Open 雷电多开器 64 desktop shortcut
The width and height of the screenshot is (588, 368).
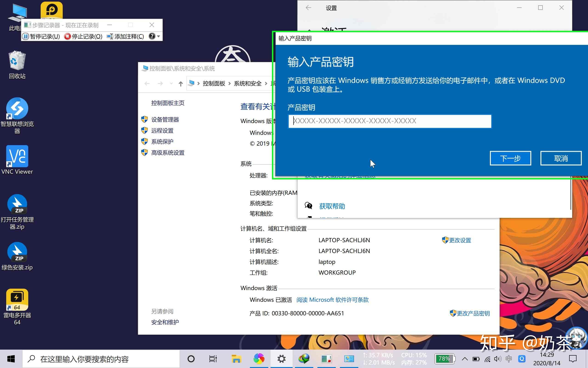[x=17, y=307]
